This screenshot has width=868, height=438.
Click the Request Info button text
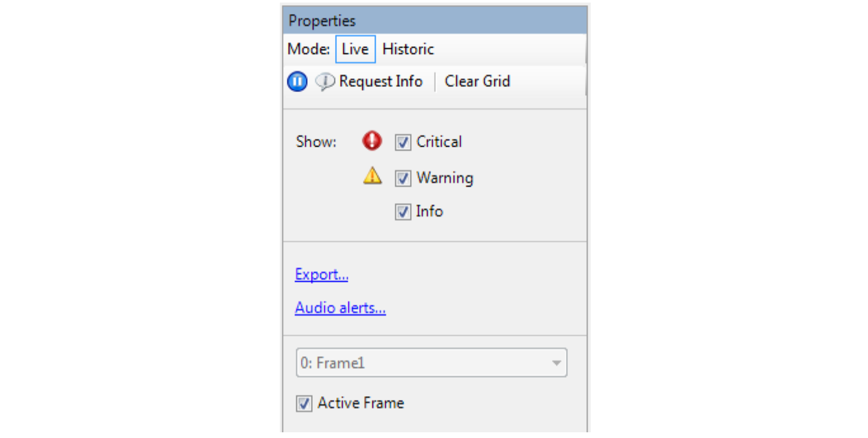click(x=381, y=82)
